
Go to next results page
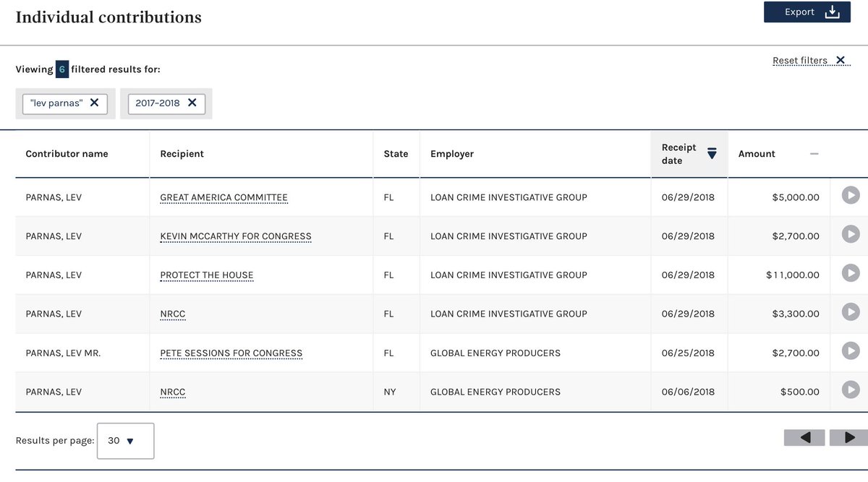(850, 437)
